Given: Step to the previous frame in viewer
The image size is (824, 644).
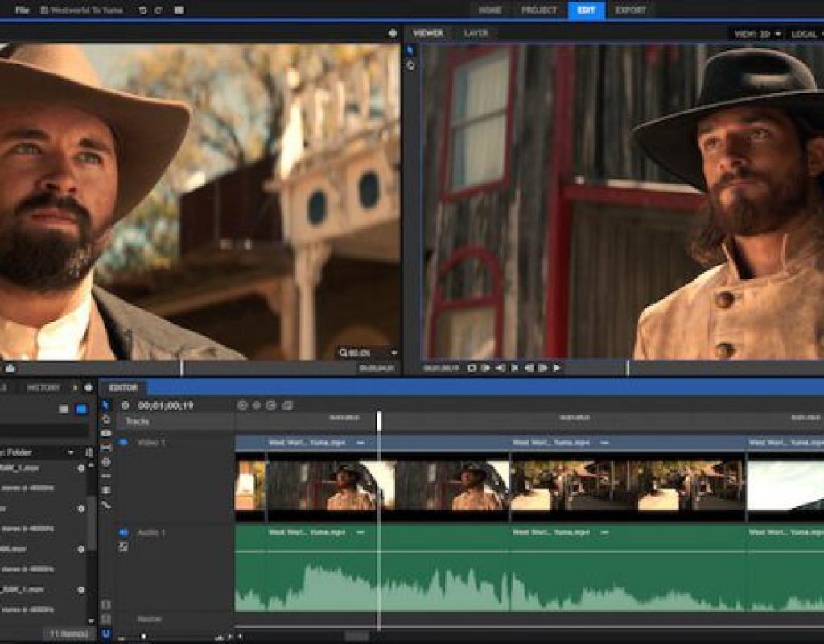Looking at the screenshot, I should pos(529,368).
